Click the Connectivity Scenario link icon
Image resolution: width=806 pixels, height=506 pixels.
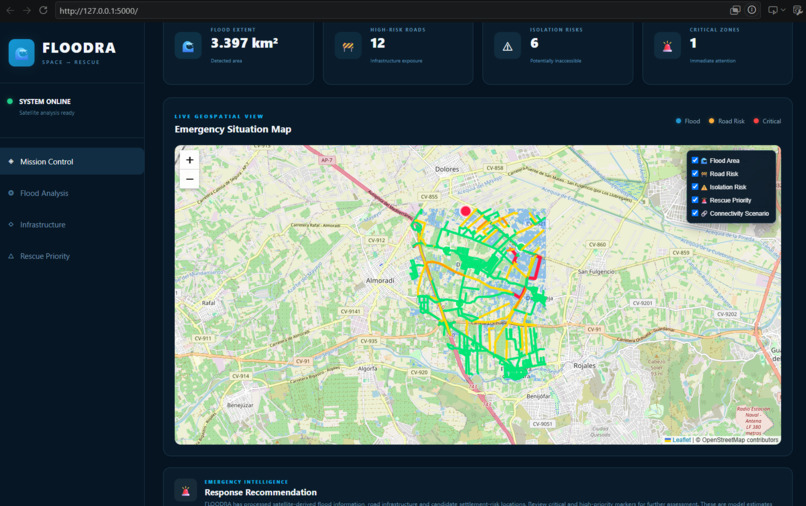(704, 213)
